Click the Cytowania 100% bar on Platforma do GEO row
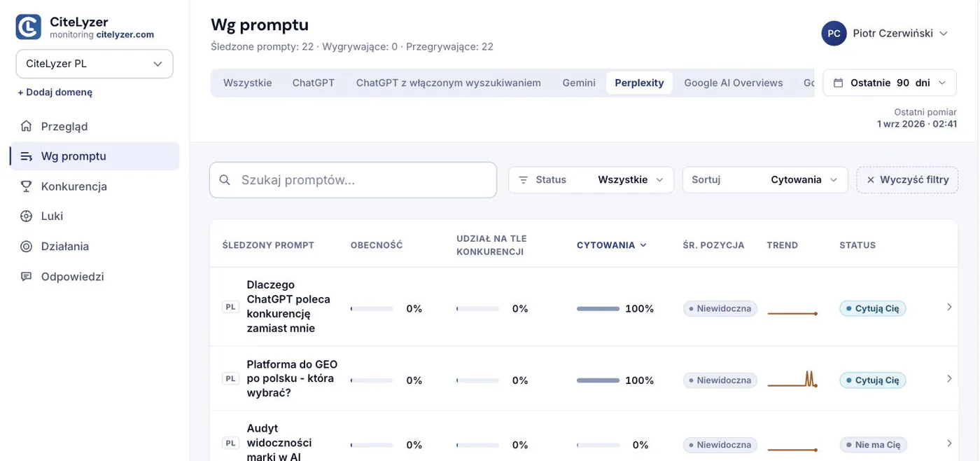 598,380
